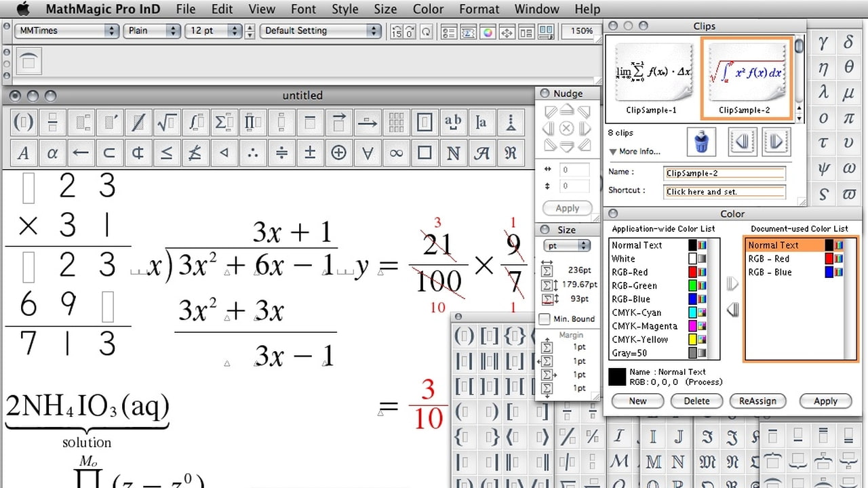Viewport: 868px width, 488px height.
Task: Insert a matrix grid template
Action: [396, 123]
